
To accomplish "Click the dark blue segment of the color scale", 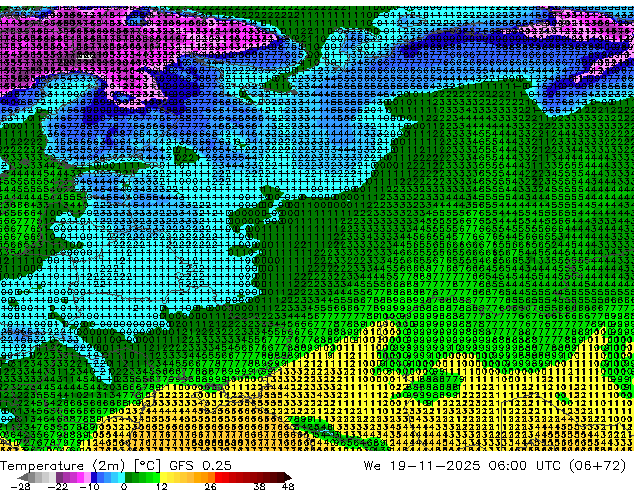I will [94, 477].
